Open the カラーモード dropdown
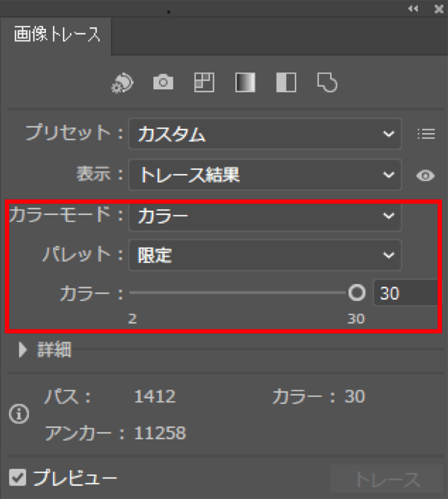 [x=265, y=216]
